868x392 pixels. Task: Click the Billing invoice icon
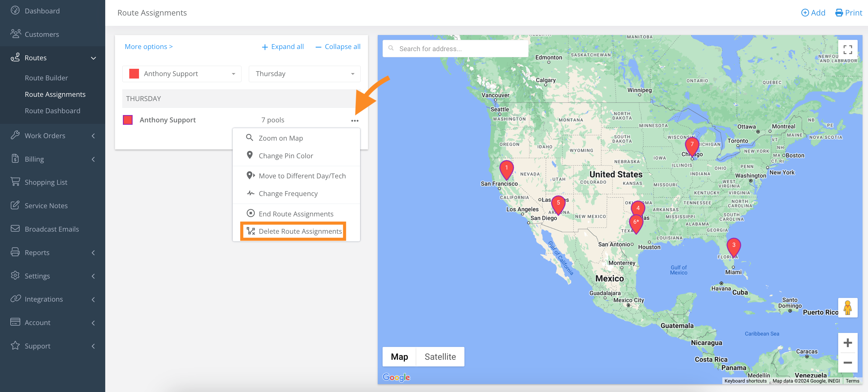pyautogui.click(x=15, y=159)
